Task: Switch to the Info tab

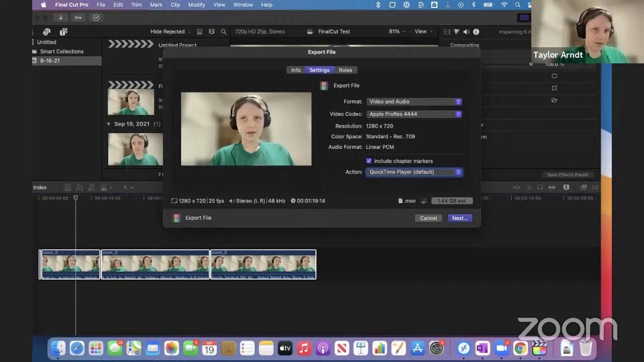Action: [x=296, y=70]
